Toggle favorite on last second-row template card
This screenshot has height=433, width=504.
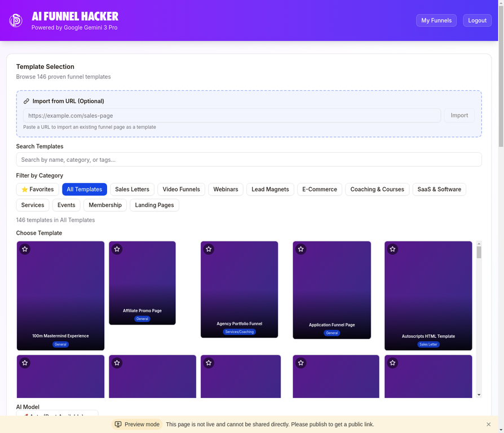tap(392, 363)
